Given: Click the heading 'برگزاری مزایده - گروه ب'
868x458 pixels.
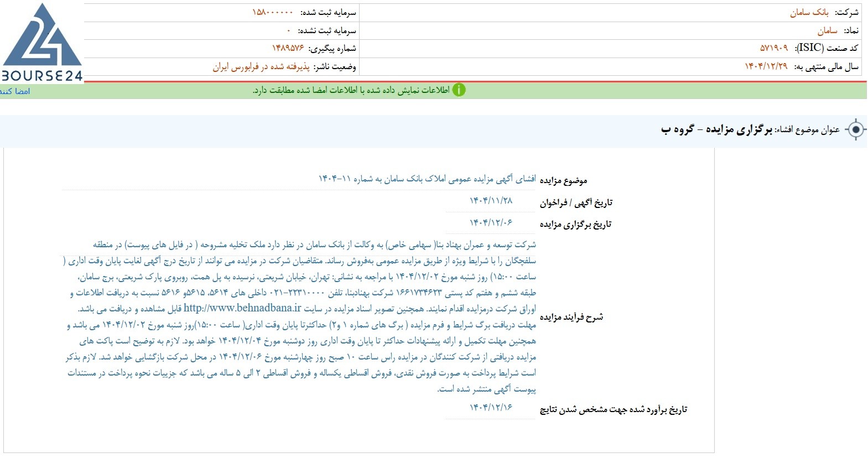Looking at the screenshot, I should [x=716, y=130].
